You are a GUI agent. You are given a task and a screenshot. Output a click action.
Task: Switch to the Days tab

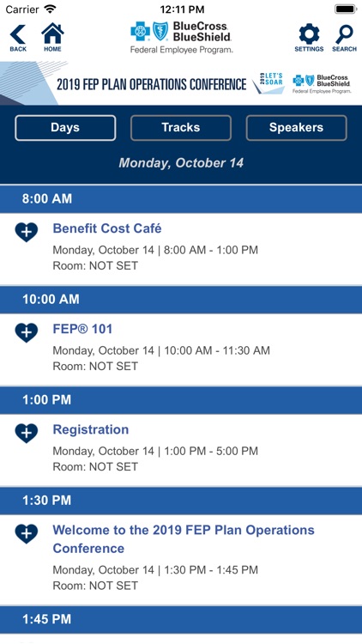pos(65,128)
